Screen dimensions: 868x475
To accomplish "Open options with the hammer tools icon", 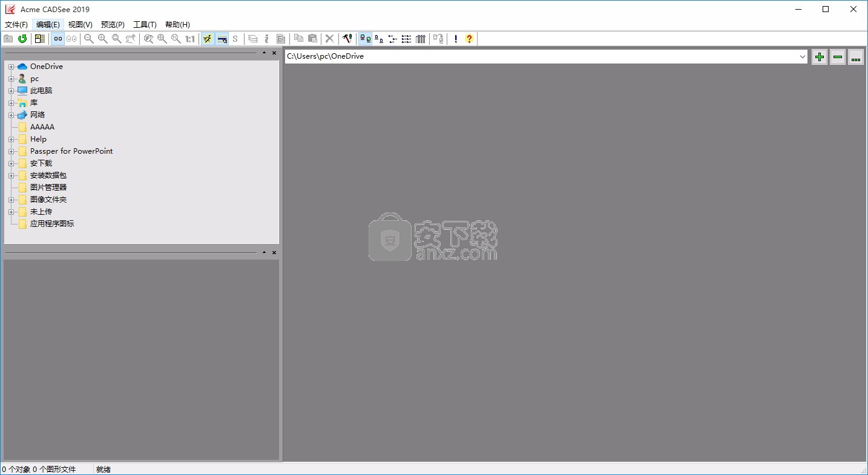I will click(x=347, y=39).
